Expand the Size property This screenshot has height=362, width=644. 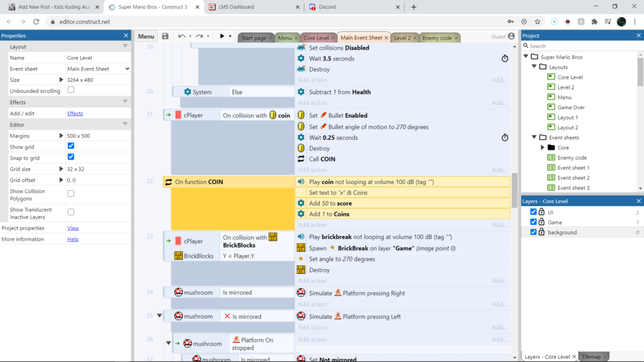click(x=61, y=80)
